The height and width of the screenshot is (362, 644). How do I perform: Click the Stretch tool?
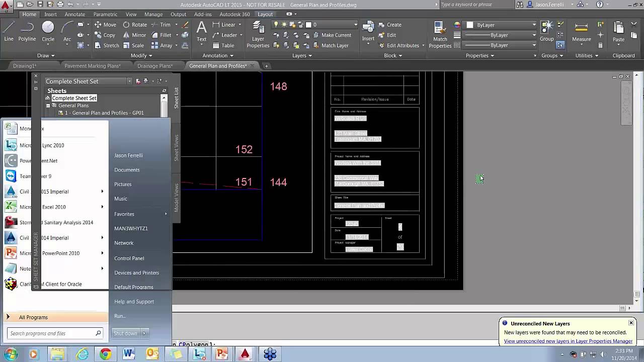tap(107, 45)
